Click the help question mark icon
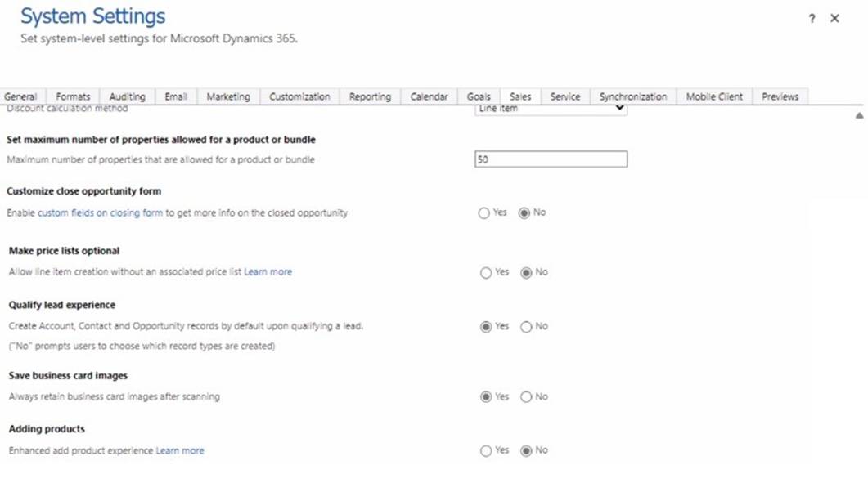This screenshot has height=483, width=868. 812,19
